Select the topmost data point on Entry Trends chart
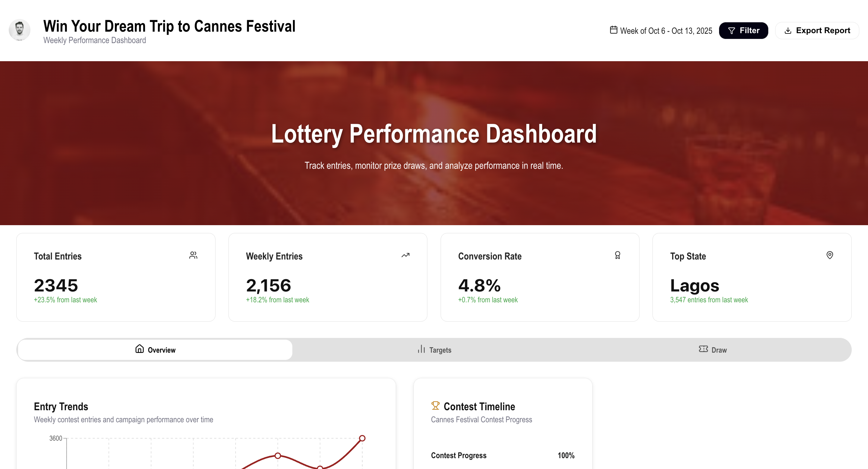The image size is (868, 469). tap(362, 438)
